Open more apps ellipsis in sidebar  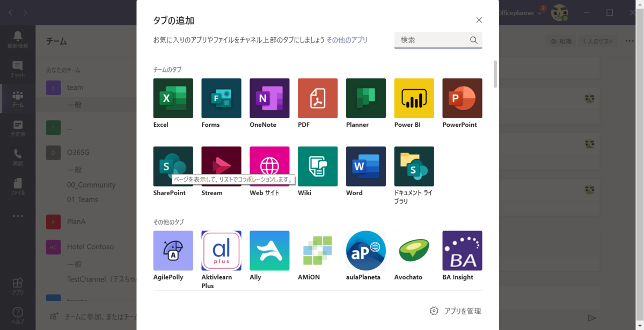click(18, 216)
